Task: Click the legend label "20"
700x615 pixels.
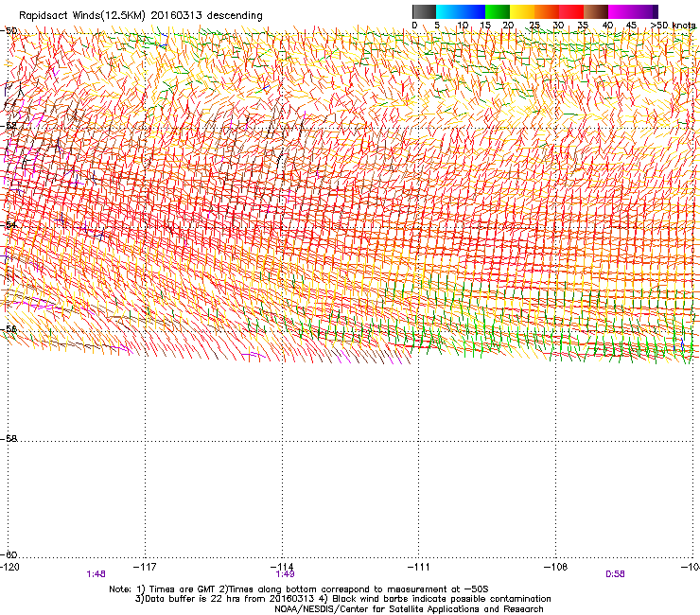Action: pos(508,26)
